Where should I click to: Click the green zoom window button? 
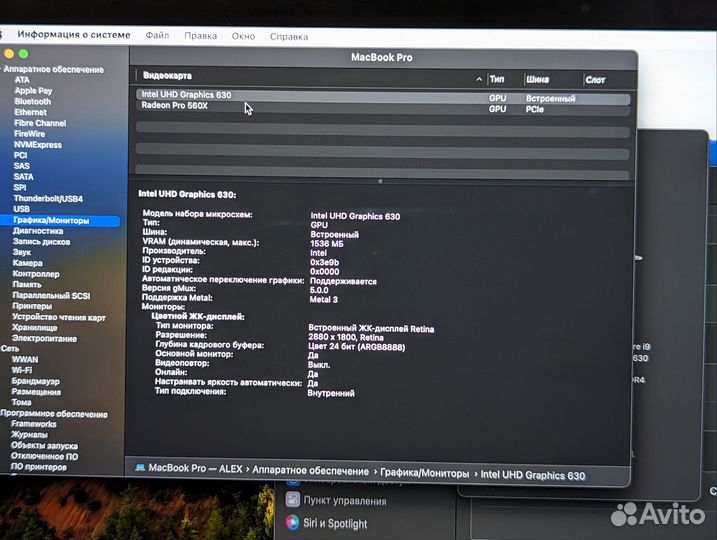click(23, 54)
